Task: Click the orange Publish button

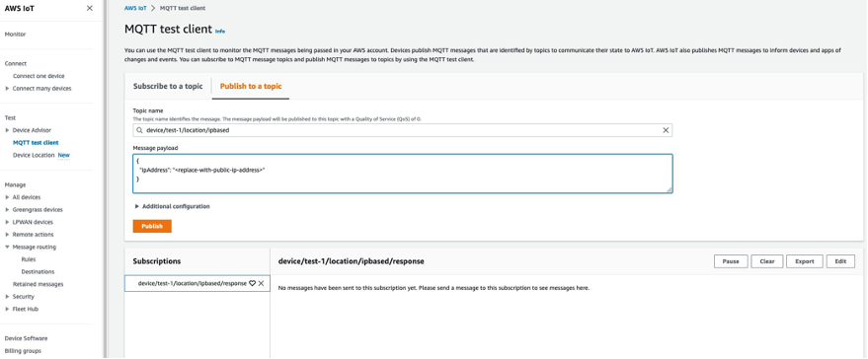Action: (x=152, y=226)
